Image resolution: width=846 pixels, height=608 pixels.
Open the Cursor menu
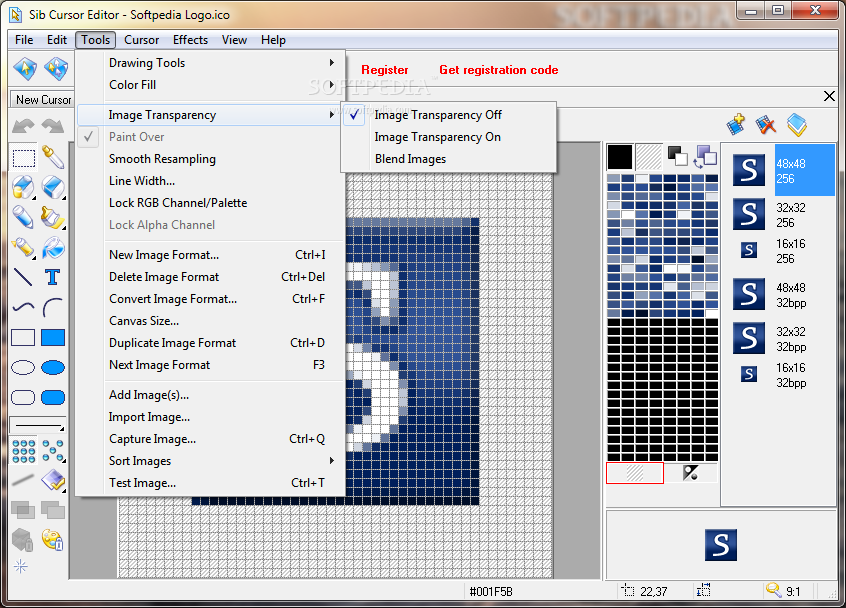coord(141,40)
